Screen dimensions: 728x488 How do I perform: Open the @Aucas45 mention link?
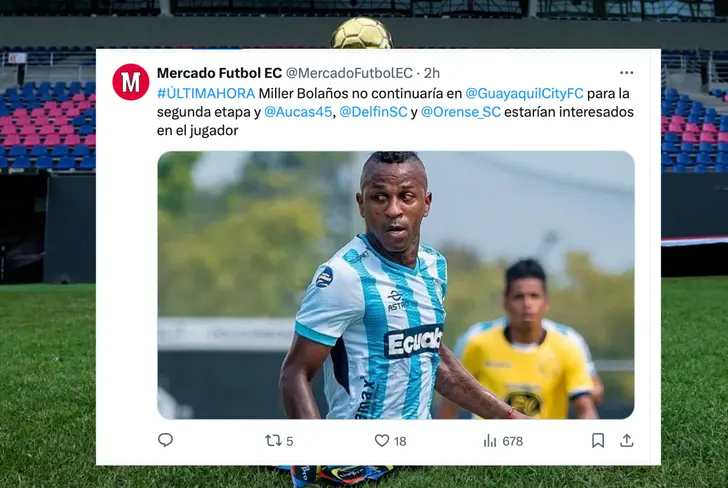point(298,112)
